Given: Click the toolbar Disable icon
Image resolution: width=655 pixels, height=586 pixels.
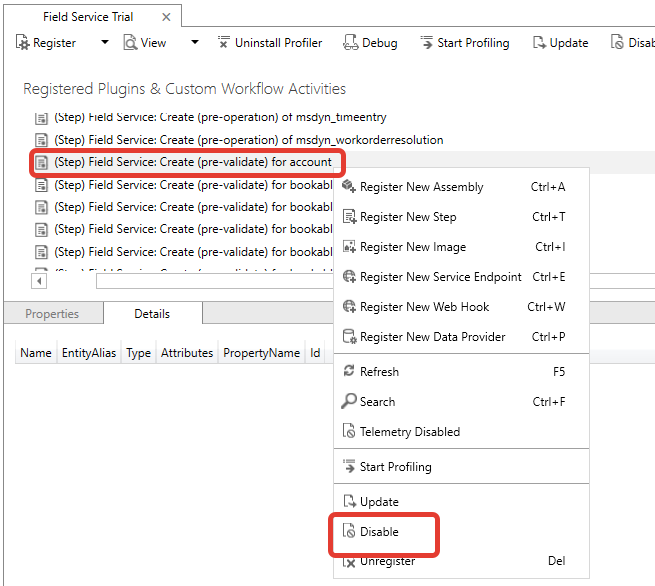Looking at the screenshot, I should tap(617, 42).
